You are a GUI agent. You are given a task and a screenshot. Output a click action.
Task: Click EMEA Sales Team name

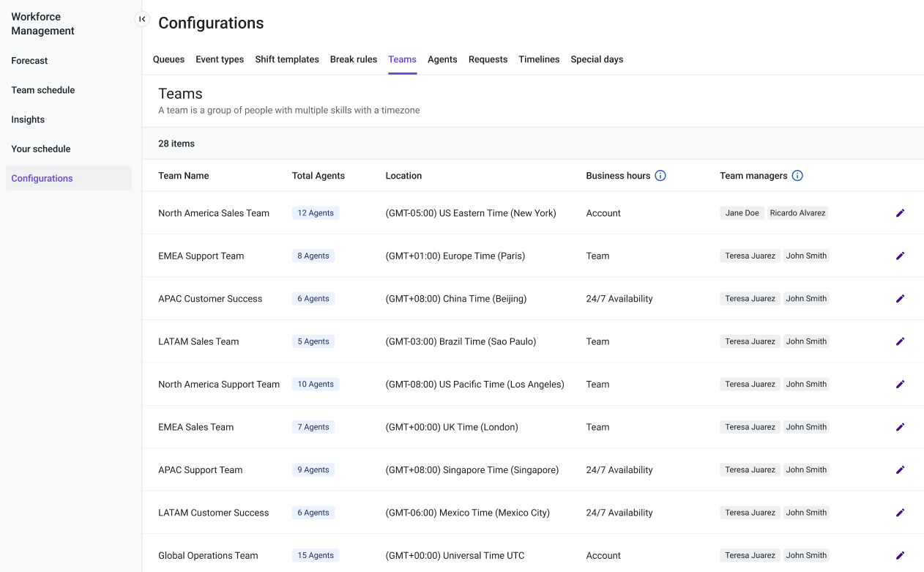point(196,427)
